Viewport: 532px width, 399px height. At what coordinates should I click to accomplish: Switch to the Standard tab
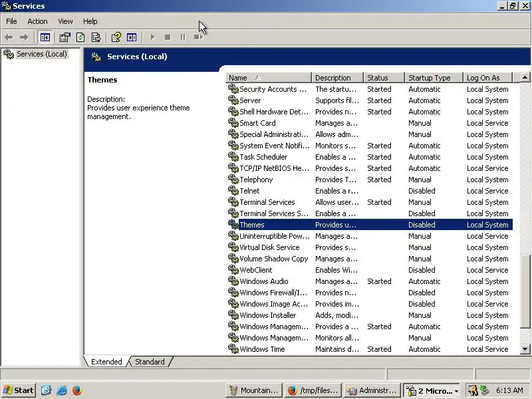[150, 362]
